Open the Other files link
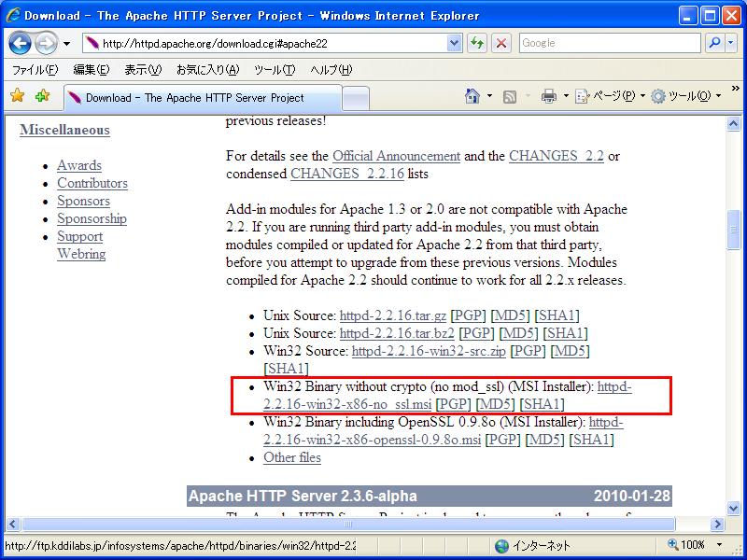This screenshot has height=560, width=747. coord(292,457)
